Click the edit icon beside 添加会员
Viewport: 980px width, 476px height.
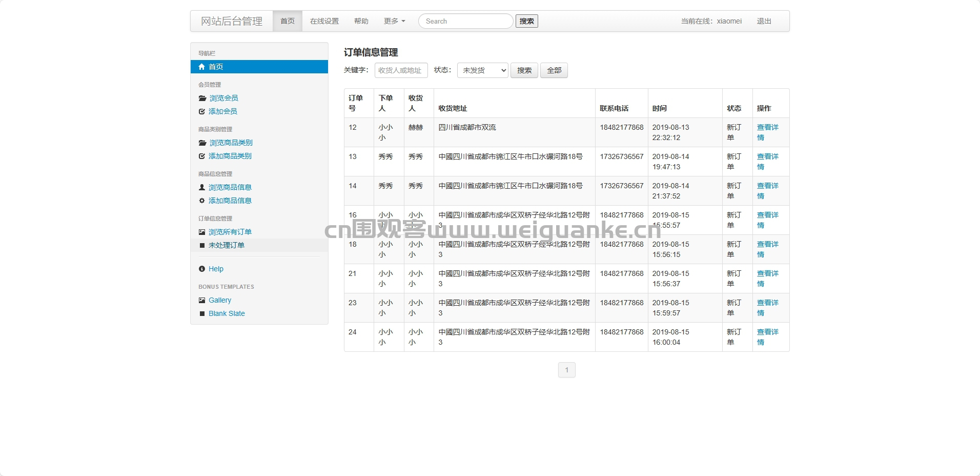click(x=202, y=112)
